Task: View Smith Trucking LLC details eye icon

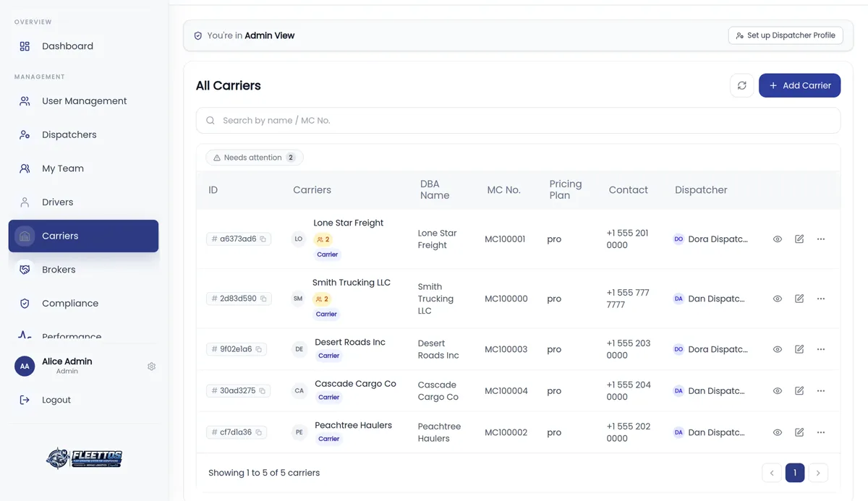Action: click(x=778, y=299)
